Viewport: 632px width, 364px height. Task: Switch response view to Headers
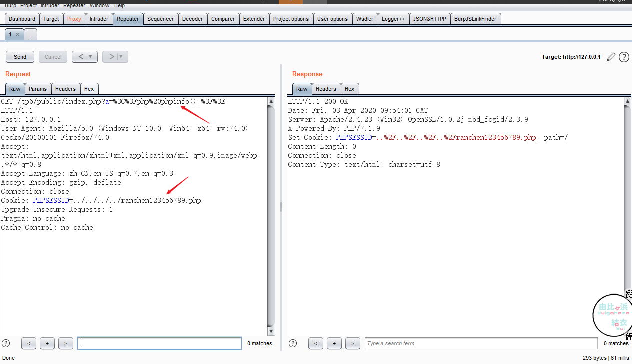326,89
